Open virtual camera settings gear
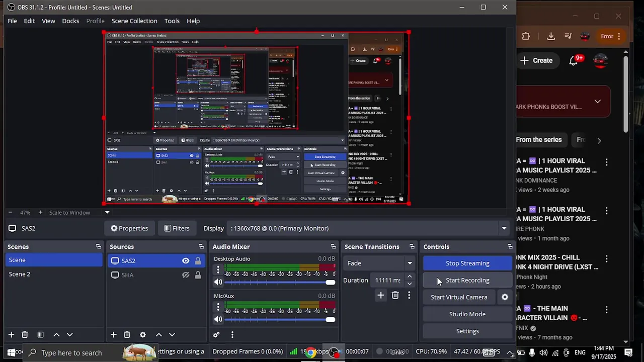This screenshot has width=644, height=362. [x=505, y=297]
